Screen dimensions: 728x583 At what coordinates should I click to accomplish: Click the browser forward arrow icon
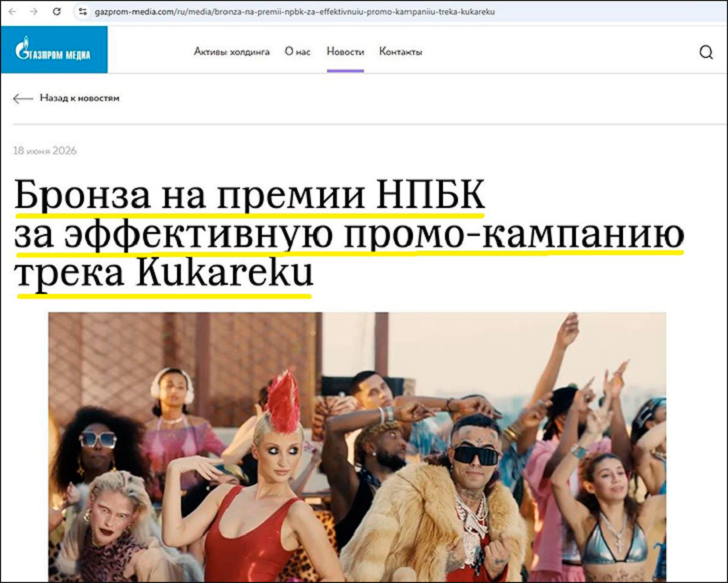34,12
